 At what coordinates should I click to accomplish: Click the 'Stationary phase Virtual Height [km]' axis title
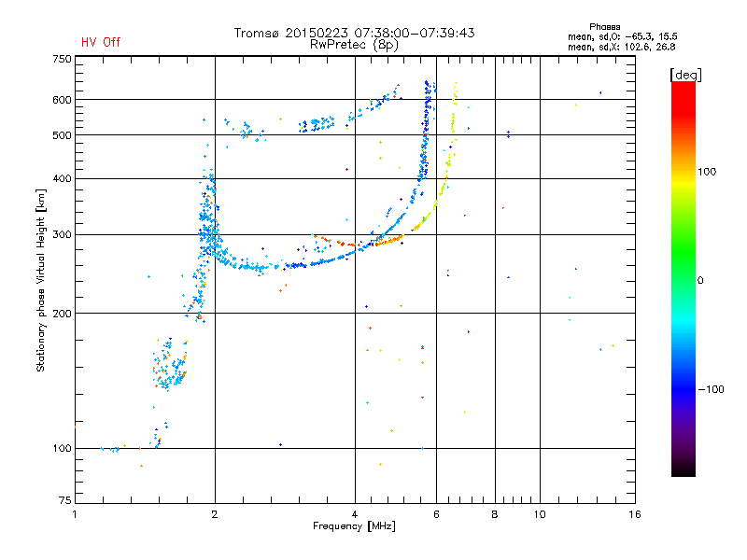click(x=40, y=280)
